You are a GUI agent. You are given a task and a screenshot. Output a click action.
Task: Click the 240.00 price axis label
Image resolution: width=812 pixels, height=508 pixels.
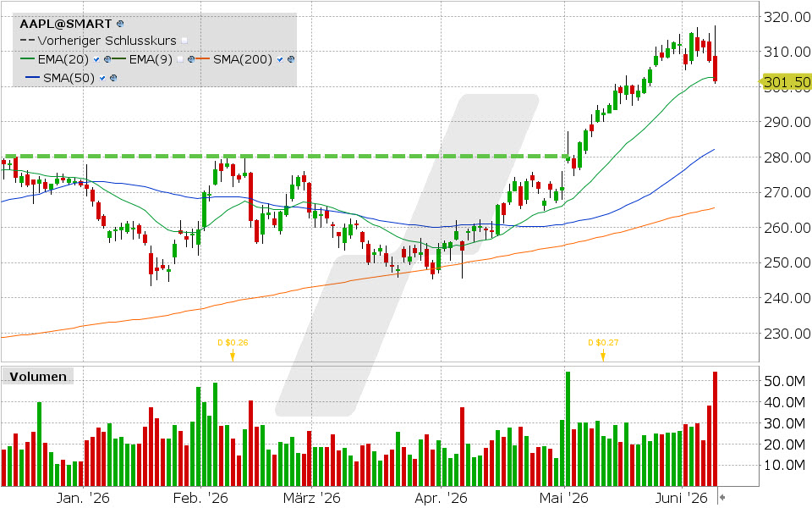pyautogui.click(x=787, y=298)
